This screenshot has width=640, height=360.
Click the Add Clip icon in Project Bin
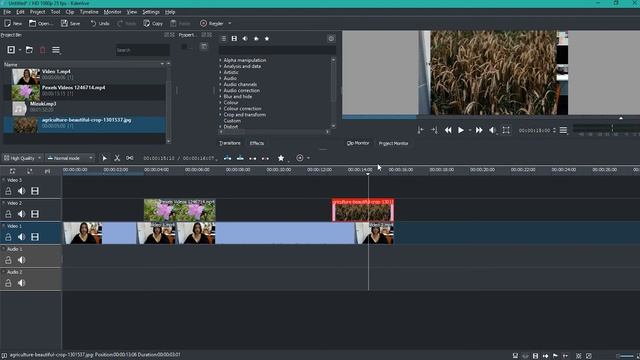tap(11, 50)
